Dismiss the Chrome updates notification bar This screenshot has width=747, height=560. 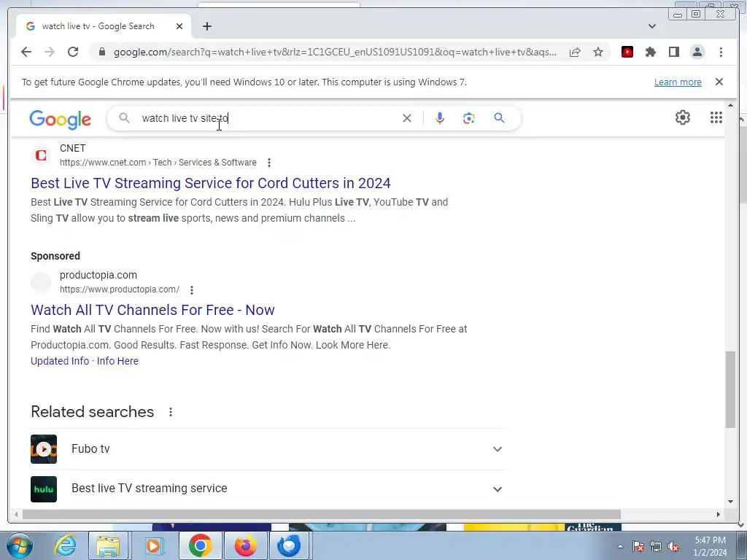[719, 82]
